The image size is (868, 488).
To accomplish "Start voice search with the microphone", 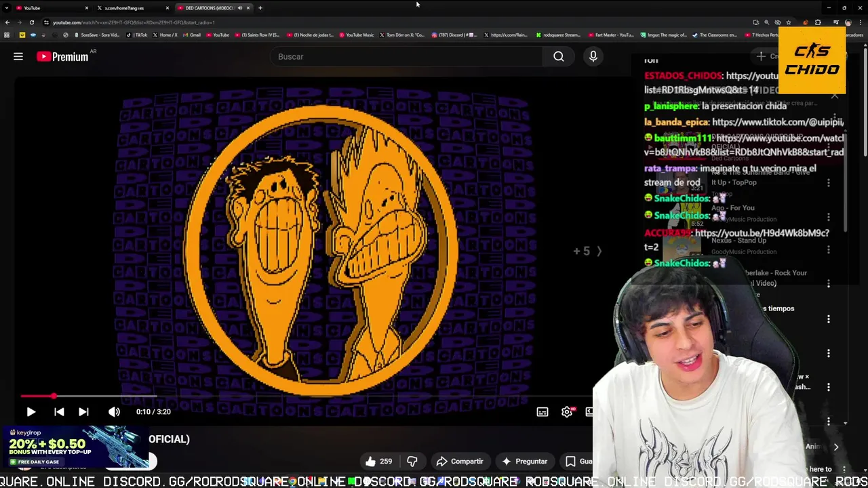I will coord(593,57).
